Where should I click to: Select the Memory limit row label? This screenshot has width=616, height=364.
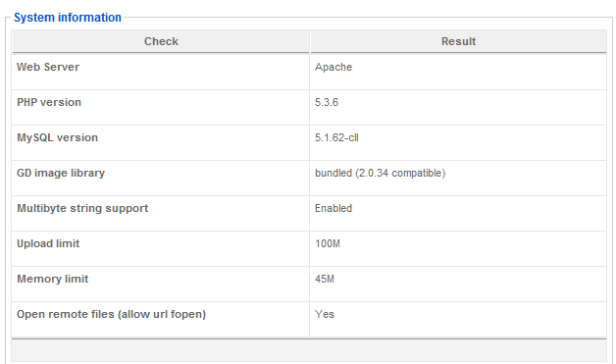coord(53,279)
